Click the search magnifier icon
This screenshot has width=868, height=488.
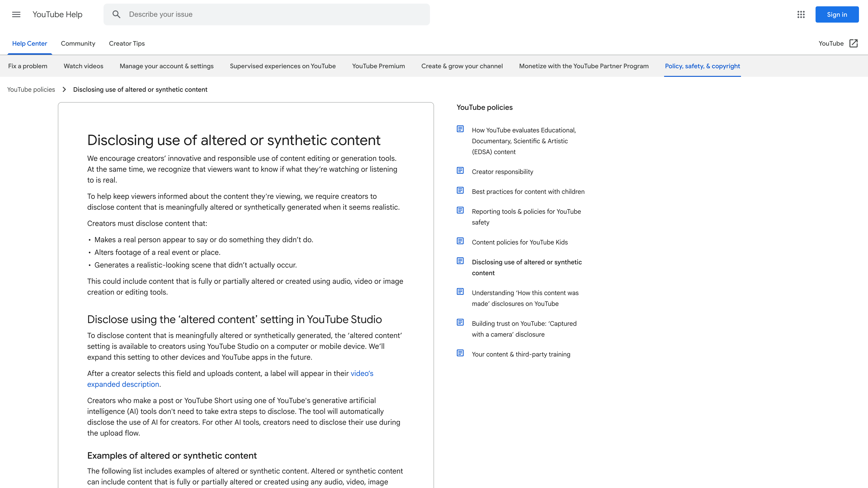pos(117,14)
